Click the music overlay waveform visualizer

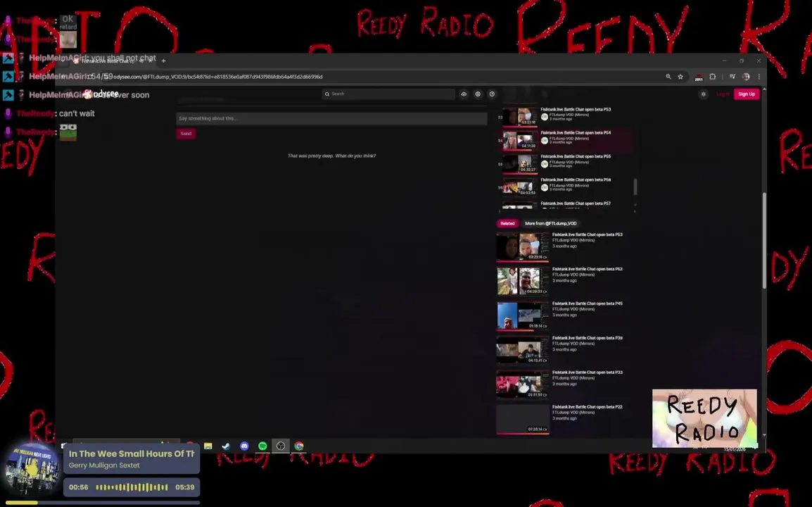click(132, 487)
